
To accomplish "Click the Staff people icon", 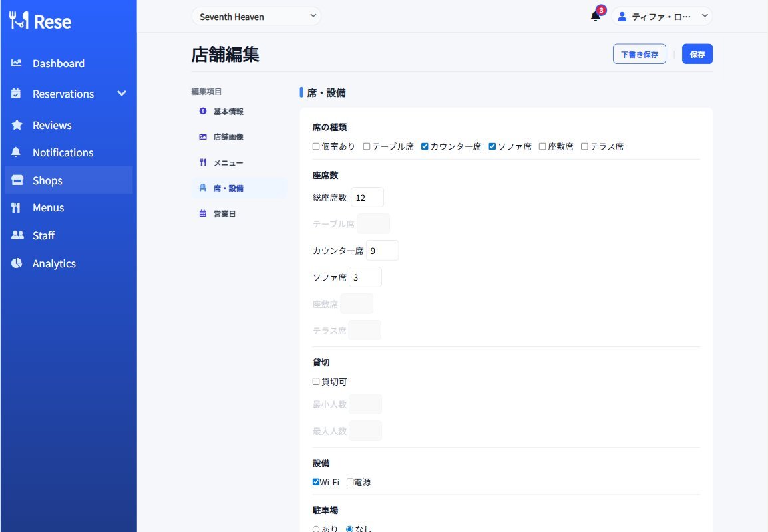I will (x=17, y=235).
